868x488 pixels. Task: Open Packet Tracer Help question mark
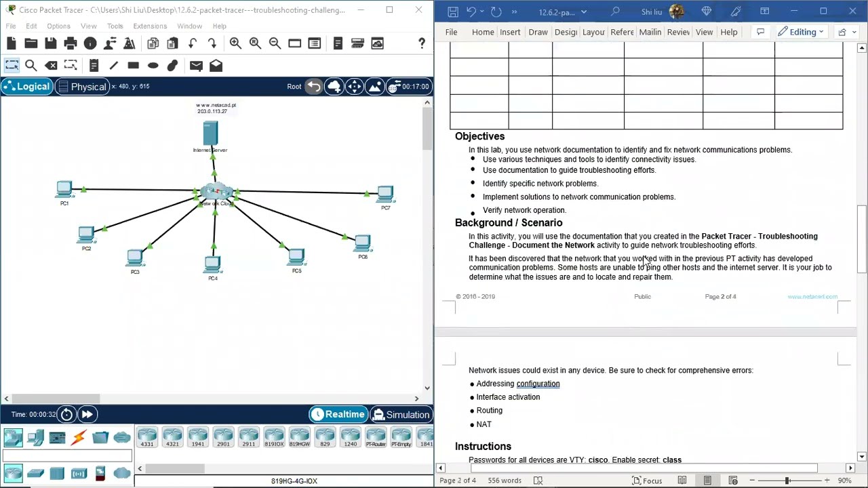[x=422, y=43]
